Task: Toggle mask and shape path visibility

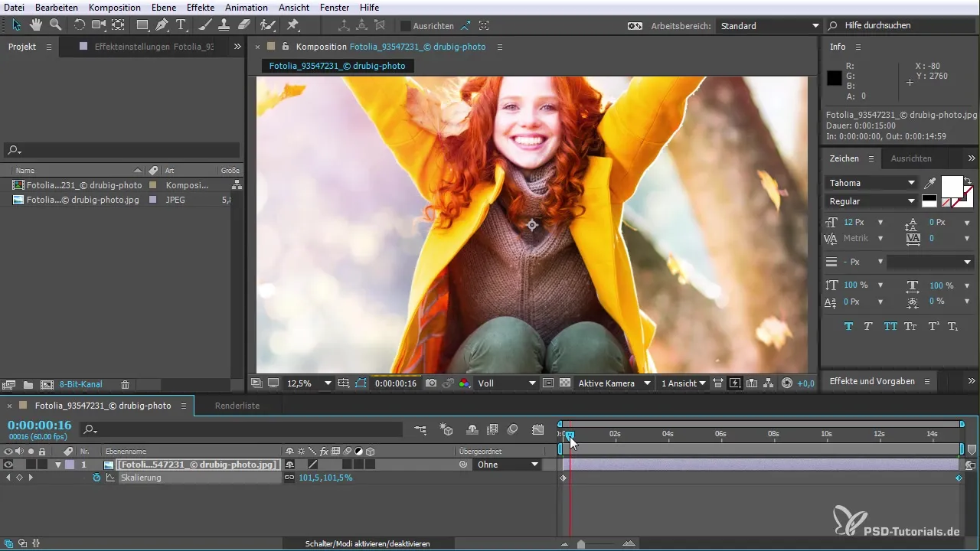Action: tap(361, 383)
